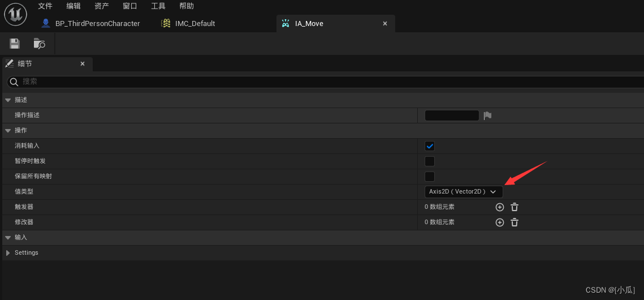The image size is (644, 300).
Task: Open the 文件 menu
Action: (x=45, y=6)
